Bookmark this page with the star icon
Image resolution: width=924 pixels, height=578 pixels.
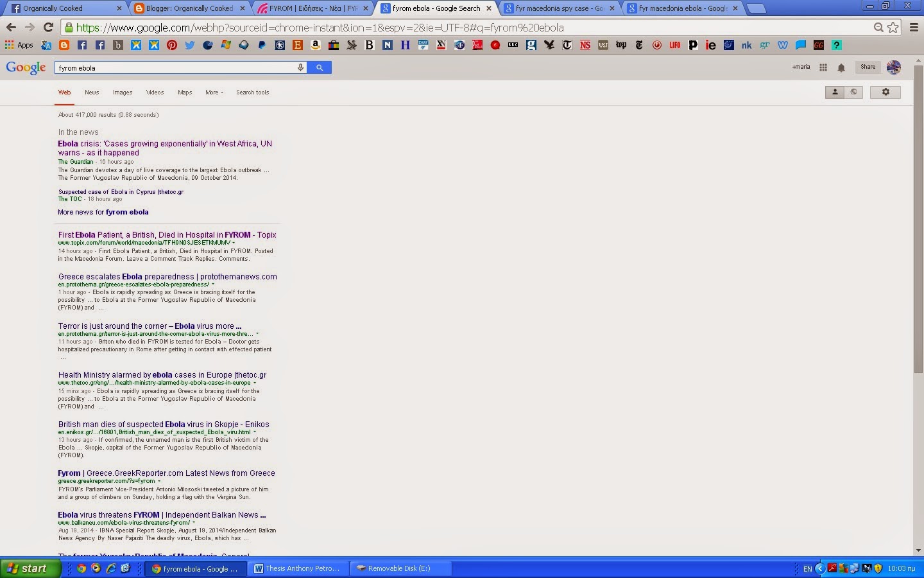pos(893,28)
